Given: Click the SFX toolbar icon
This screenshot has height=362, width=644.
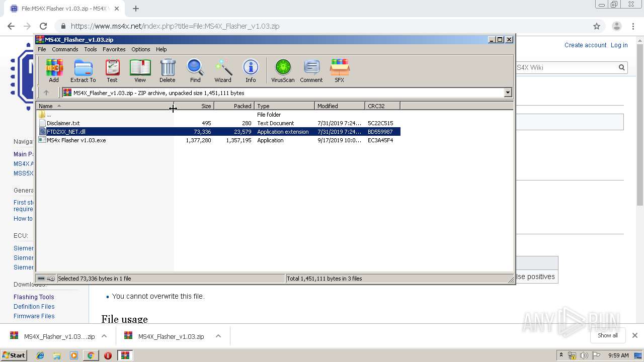Looking at the screenshot, I should (x=340, y=71).
